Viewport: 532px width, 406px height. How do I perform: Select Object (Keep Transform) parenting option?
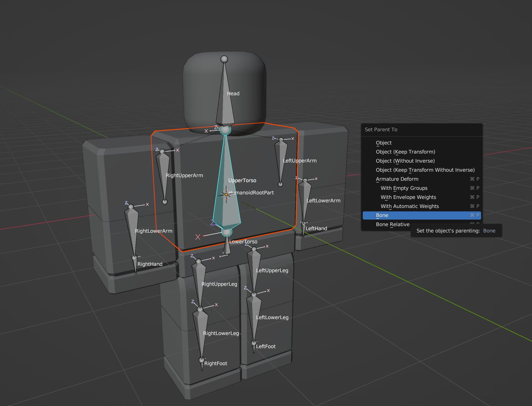pos(405,152)
